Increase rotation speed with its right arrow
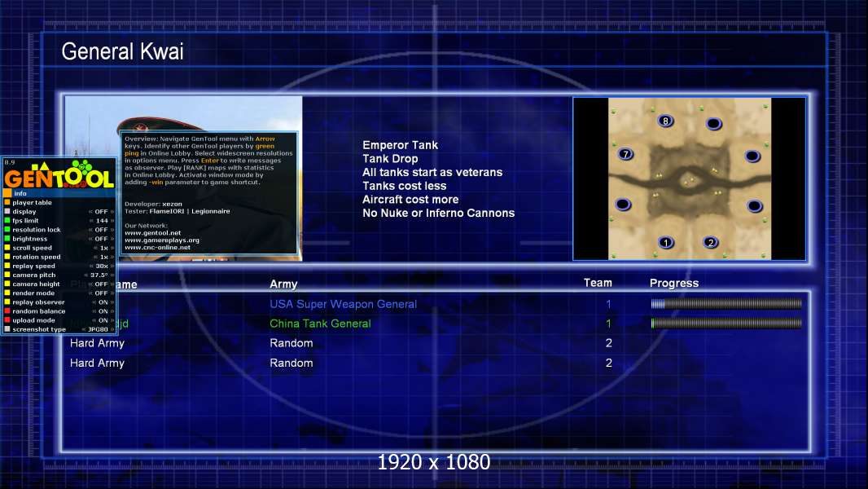This screenshot has width=868, height=489. 112,257
